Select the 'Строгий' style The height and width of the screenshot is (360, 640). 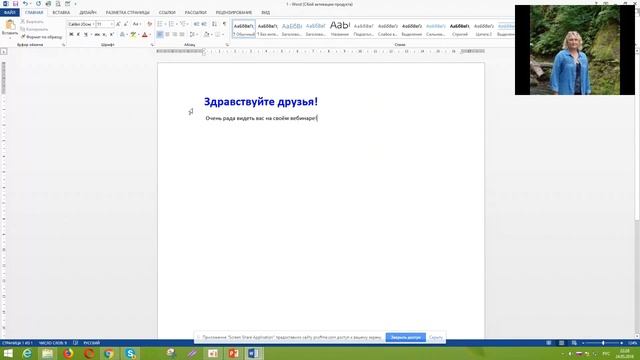click(460, 29)
